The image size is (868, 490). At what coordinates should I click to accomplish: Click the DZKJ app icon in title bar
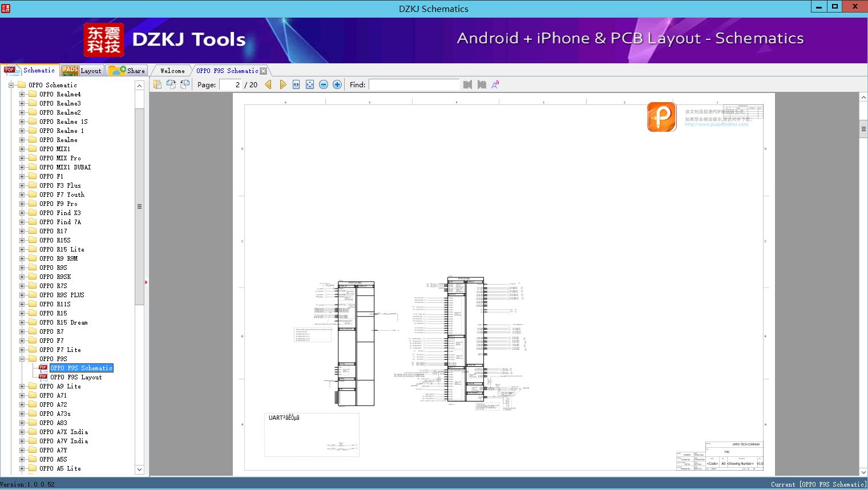(6, 8)
